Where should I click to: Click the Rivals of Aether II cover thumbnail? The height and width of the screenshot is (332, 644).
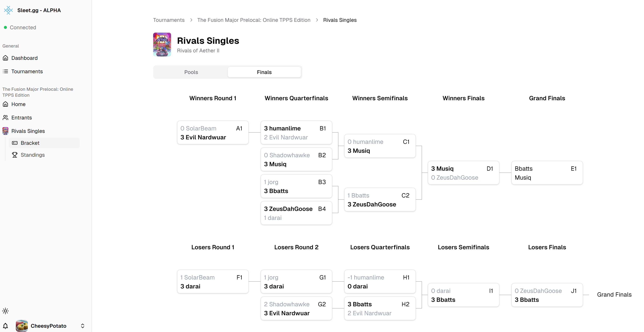click(x=162, y=44)
